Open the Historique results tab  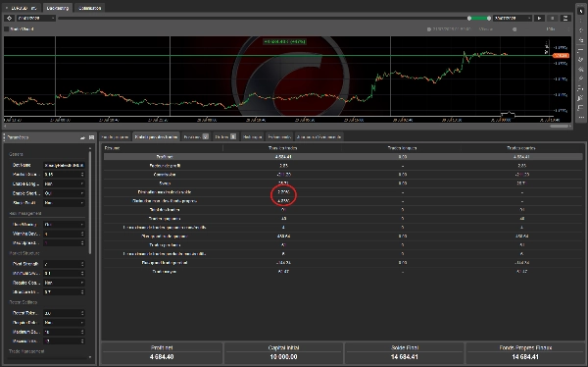pyautogui.click(x=252, y=136)
